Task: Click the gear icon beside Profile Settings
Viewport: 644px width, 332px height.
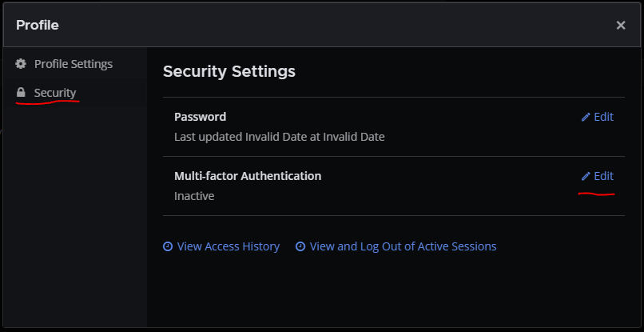Action: point(22,63)
